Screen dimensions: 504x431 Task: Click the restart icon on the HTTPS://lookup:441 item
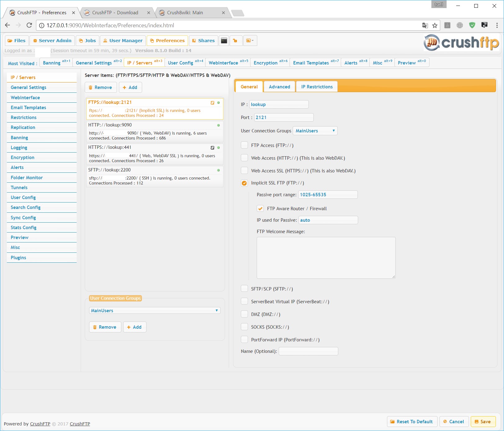[213, 148]
